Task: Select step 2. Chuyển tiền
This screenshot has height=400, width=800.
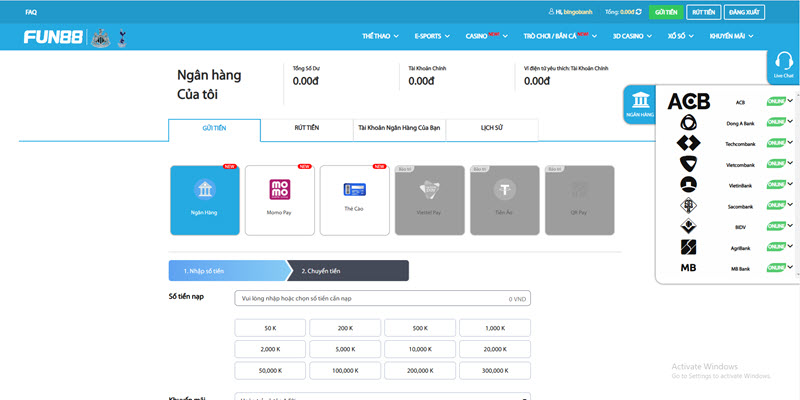Action: click(x=348, y=271)
